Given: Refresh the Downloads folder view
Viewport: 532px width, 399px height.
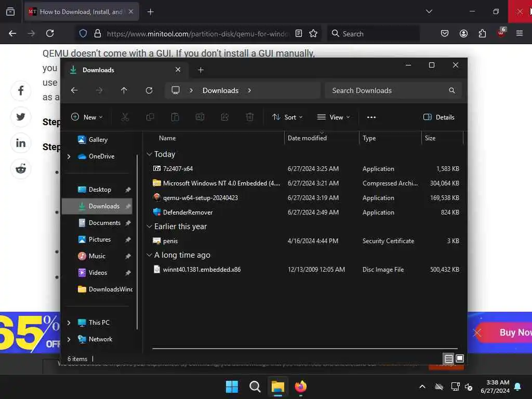Looking at the screenshot, I should coord(149,90).
